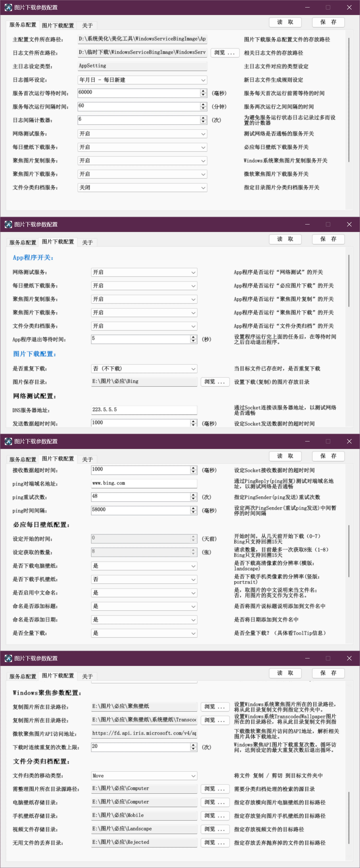Increase 下载时连续重复的次数上限 with up arrow
Image resolution: width=360 pixels, height=868 pixels.
(193, 745)
